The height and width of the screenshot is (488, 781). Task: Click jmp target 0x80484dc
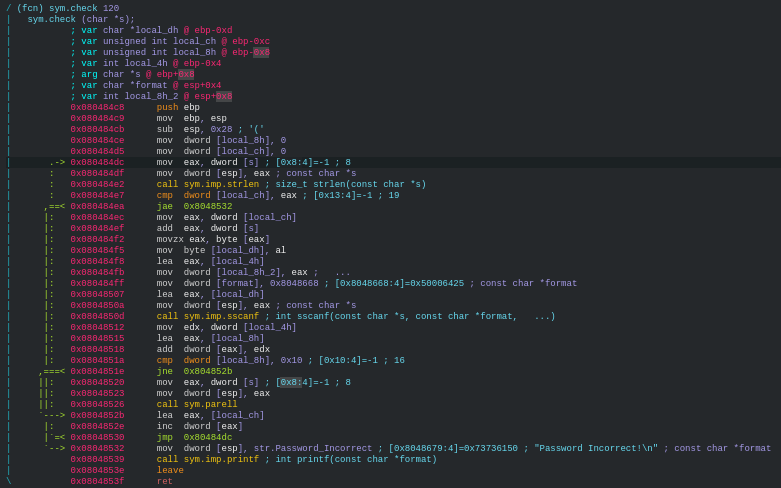click(208, 437)
